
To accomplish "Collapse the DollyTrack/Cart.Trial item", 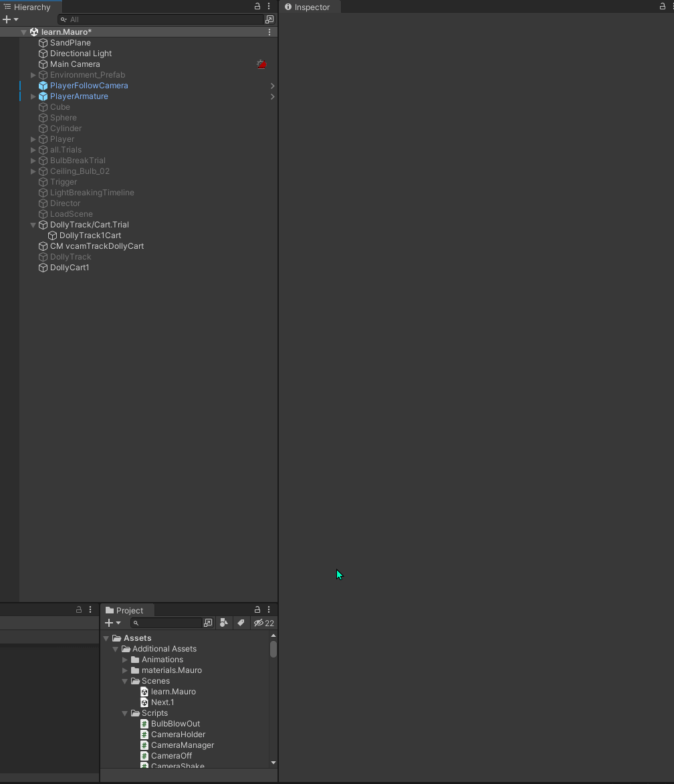I will (33, 225).
